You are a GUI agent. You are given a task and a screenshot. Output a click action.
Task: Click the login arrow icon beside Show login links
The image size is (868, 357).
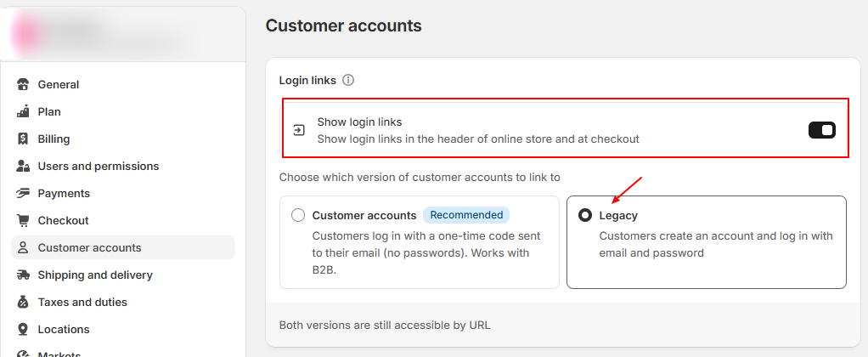[x=299, y=130]
